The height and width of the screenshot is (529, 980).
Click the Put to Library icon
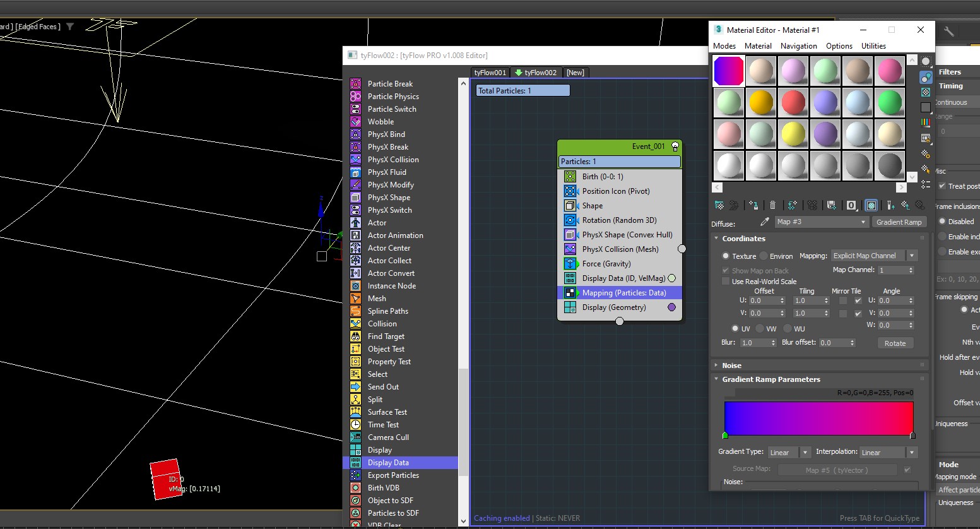[831, 205]
